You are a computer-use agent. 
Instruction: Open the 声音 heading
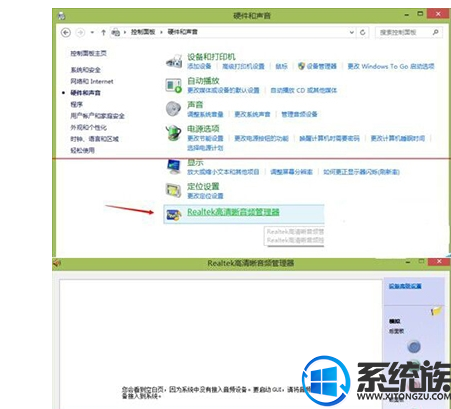(195, 105)
